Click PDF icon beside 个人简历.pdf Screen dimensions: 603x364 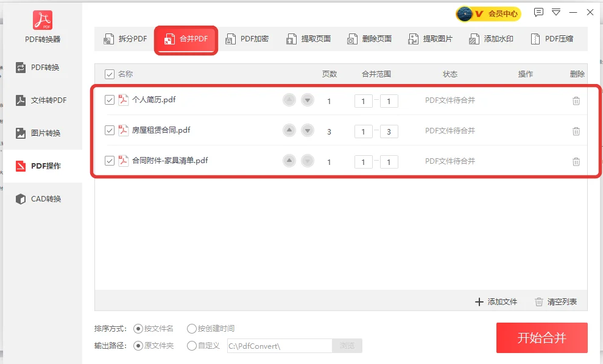point(123,100)
